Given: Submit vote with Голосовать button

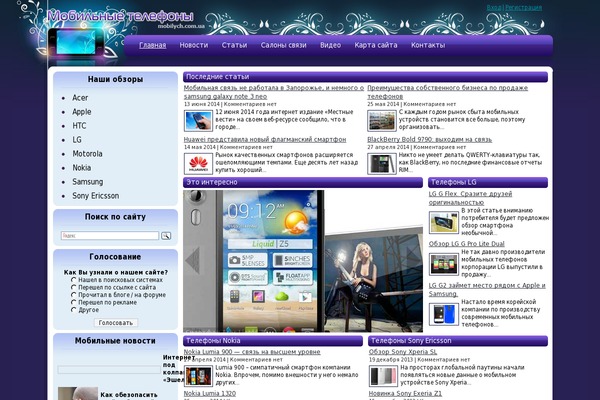Looking at the screenshot, I should pyautogui.click(x=116, y=323).
